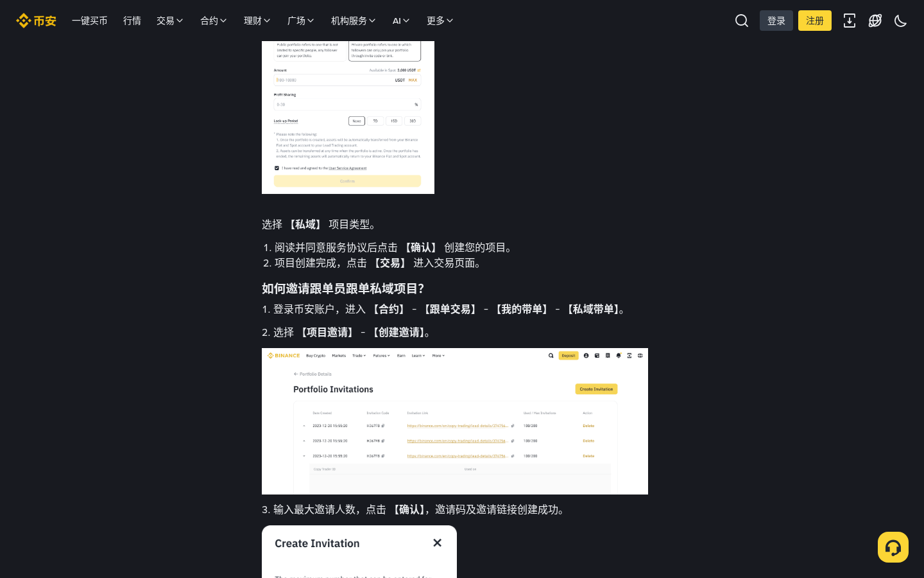Open the customer support headset chat
Image resolution: width=924 pixels, height=578 pixels.
893,547
